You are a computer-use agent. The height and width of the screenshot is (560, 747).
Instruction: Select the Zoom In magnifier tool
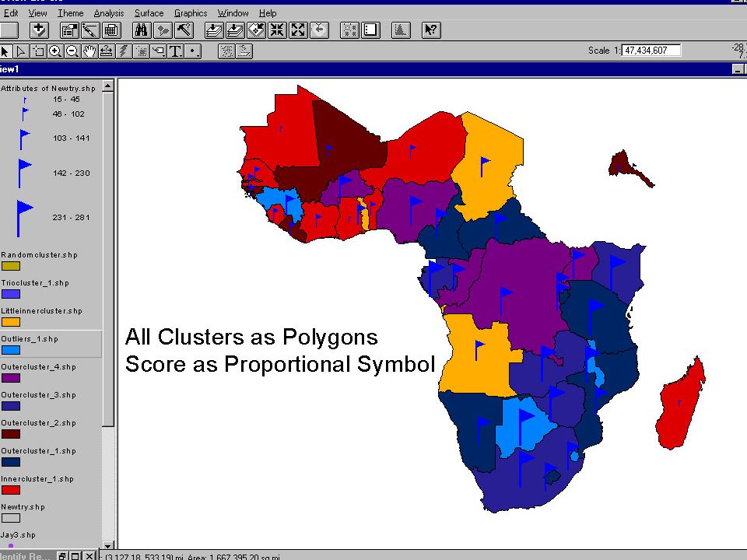point(55,51)
